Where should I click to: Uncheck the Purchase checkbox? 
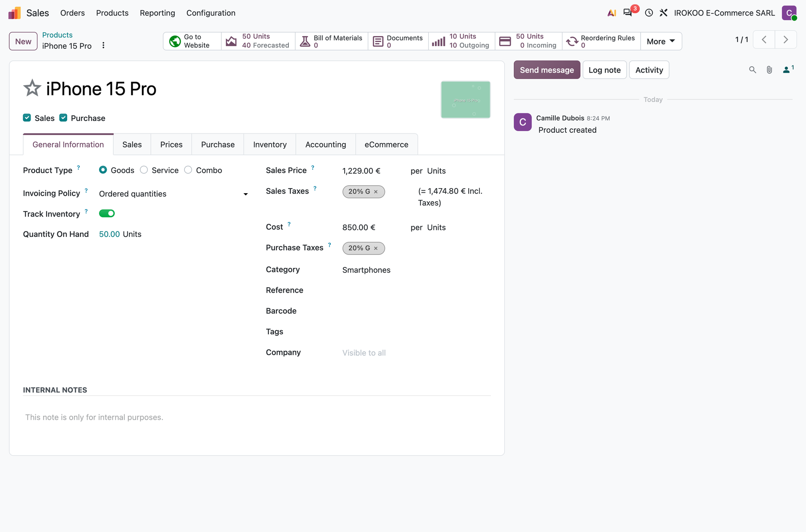[x=63, y=118]
